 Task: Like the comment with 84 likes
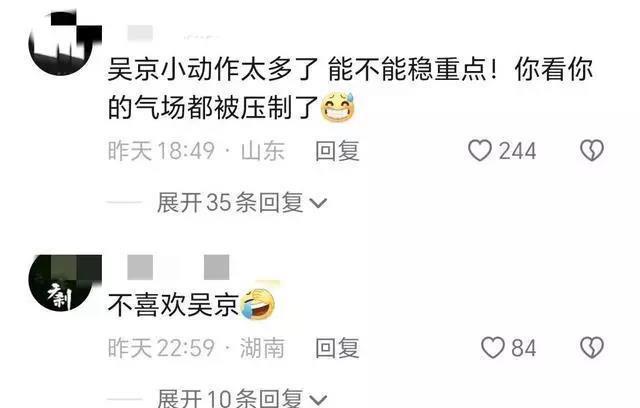[x=493, y=348]
